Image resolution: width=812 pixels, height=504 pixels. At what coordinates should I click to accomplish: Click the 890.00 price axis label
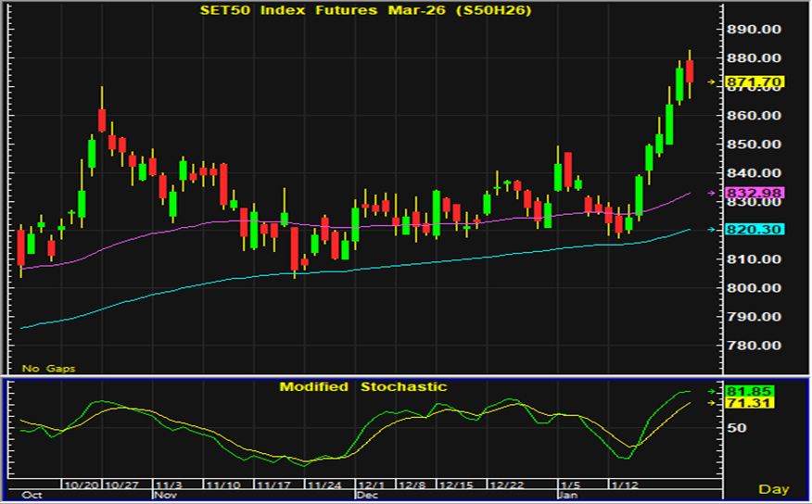click(x=754, y=30)
